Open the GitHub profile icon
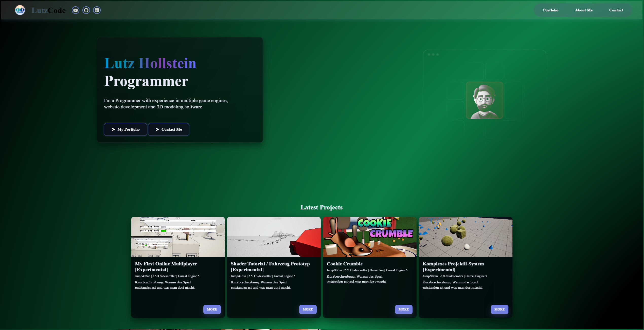644x330 pixels. click(86, 10)
